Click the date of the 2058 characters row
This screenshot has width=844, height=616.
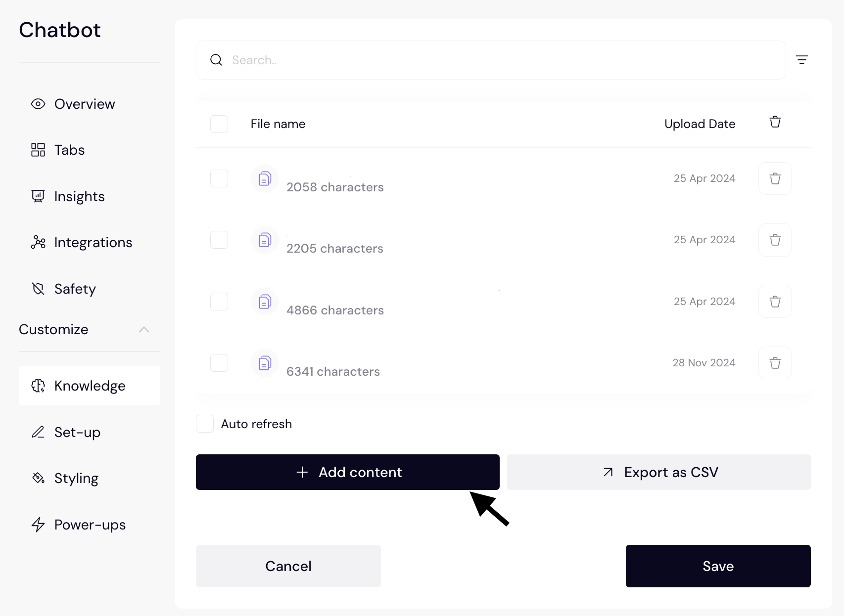point(704,178)
